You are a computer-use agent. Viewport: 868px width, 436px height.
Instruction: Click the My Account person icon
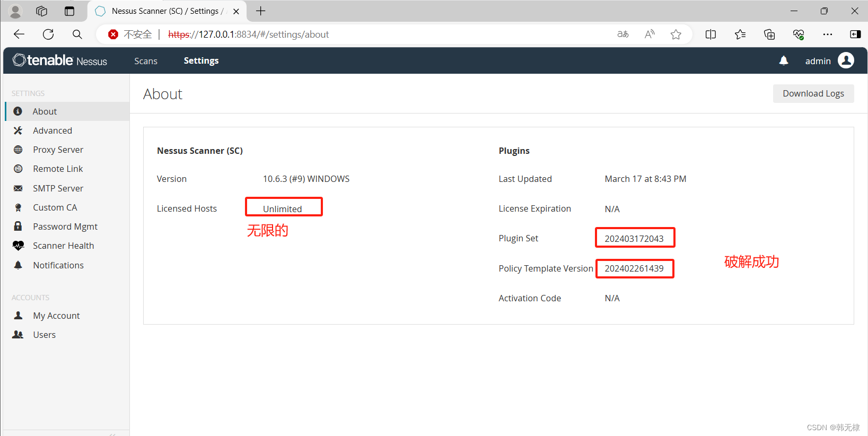point(18,315)
